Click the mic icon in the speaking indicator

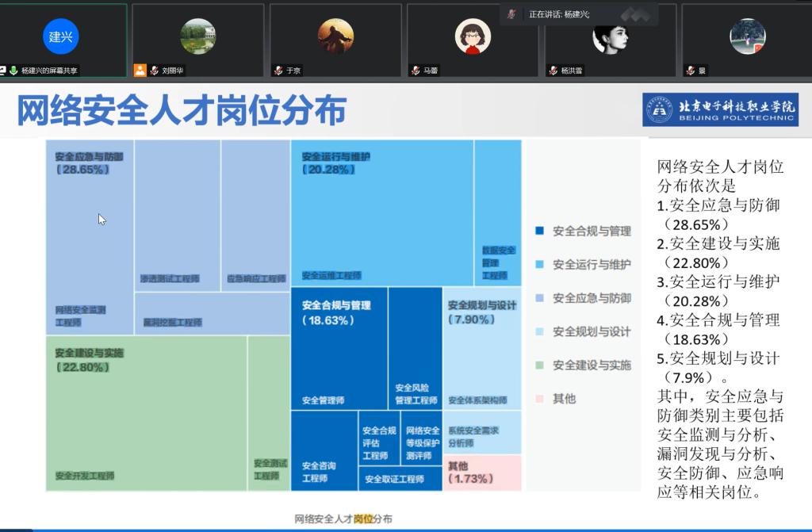pyautogui.click(x=512, y=14)
